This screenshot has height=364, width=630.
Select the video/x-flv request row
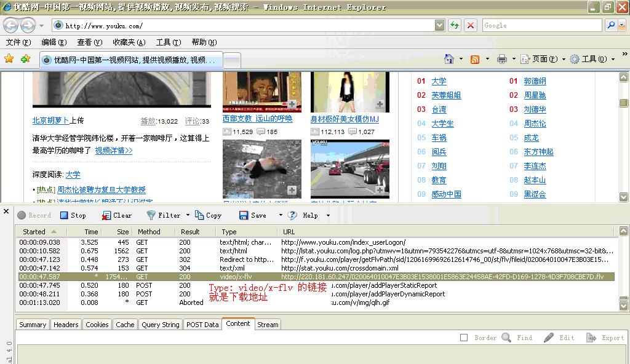click(316, 277)
